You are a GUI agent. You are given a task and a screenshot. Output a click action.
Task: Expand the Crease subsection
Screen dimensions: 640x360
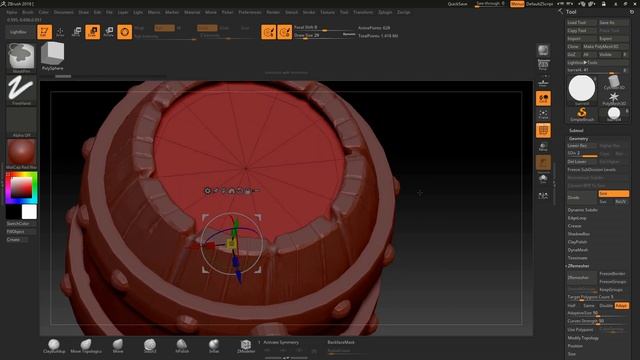click(x=574, y=226)
